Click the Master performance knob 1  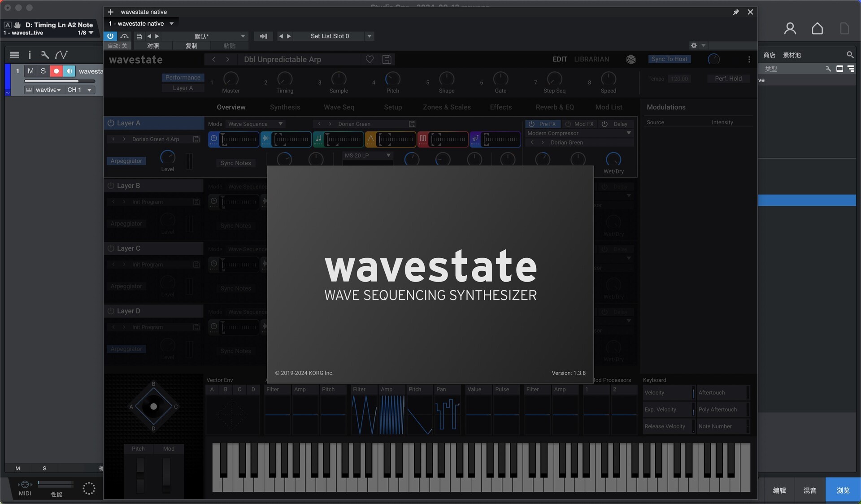click(231, 79)
